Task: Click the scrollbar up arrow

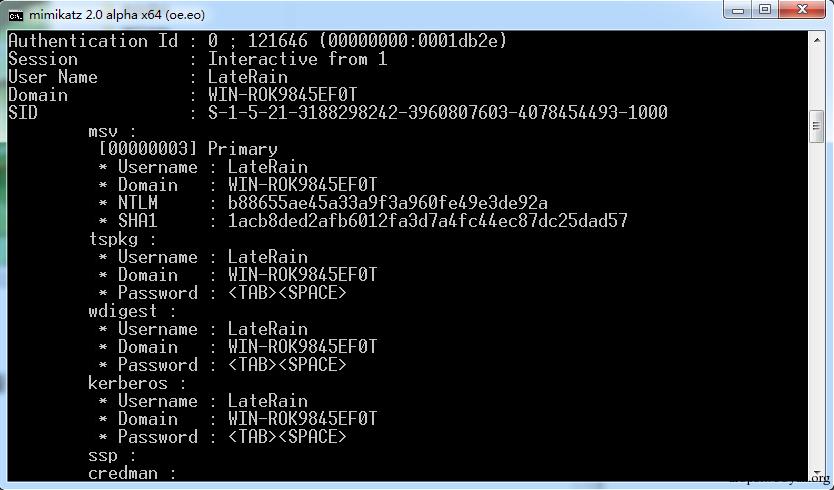Action: 816,41
